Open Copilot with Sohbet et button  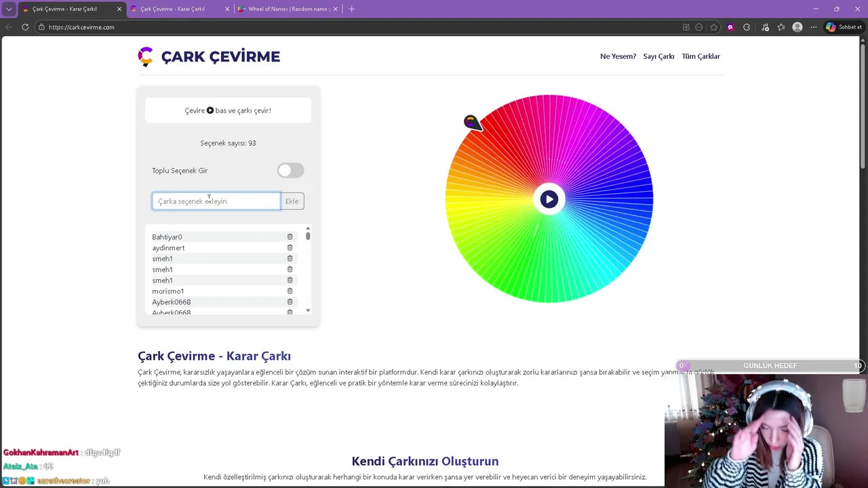point(844,27)
